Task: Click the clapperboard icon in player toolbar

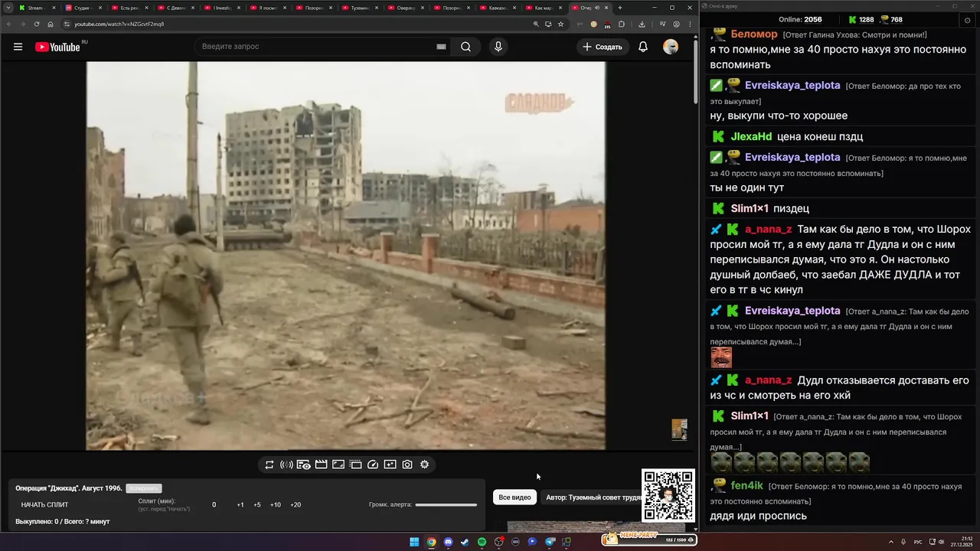Action: (321, 465)
